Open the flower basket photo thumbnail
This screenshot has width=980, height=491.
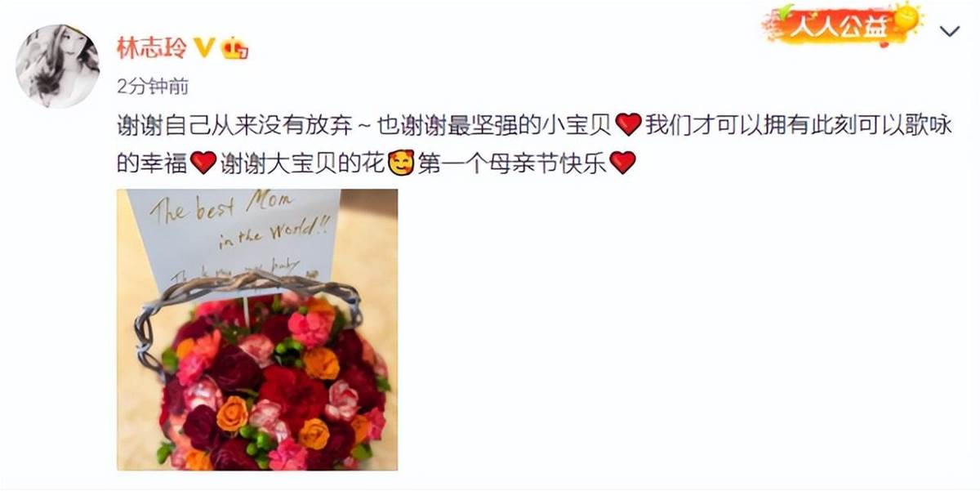click(257, 330)
